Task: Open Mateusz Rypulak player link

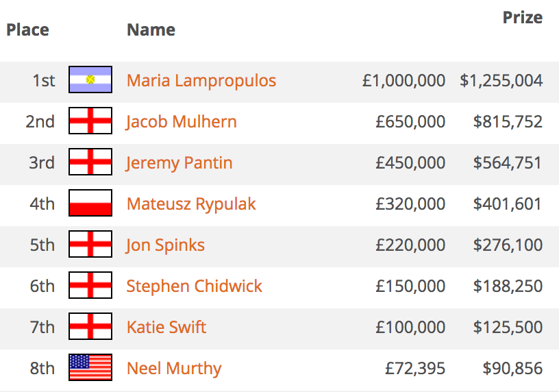Action: [x=191, y=204]
